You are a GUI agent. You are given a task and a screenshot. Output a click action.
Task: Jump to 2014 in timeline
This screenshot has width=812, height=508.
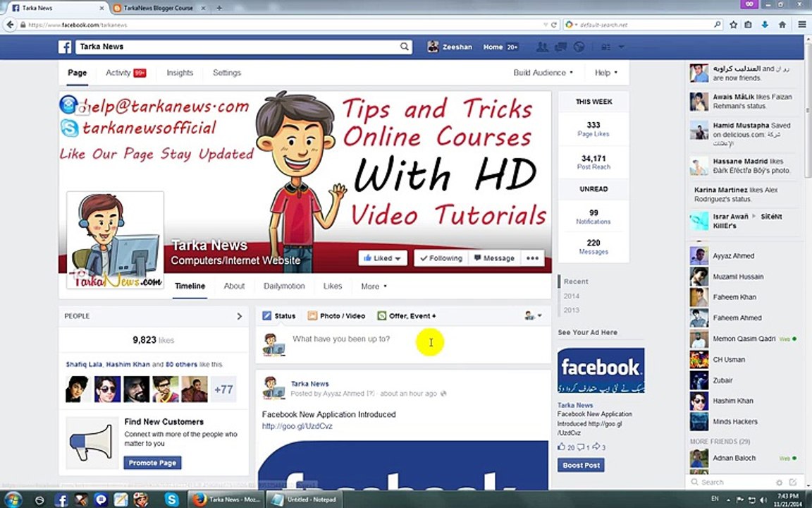point(571,296)
